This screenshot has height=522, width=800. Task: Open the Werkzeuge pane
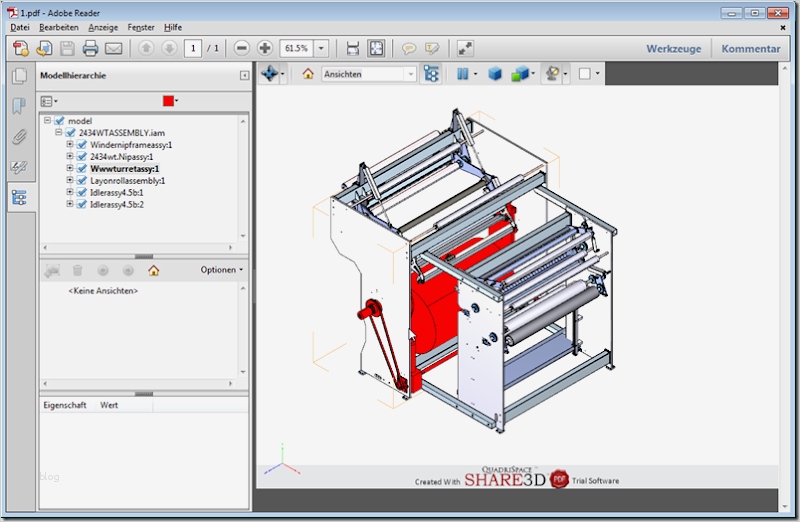point(673,49)
